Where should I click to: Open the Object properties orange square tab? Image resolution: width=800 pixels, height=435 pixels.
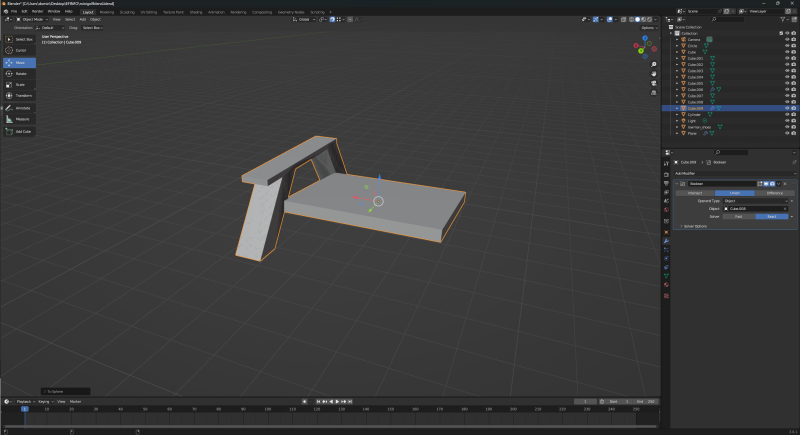(666, 232)
